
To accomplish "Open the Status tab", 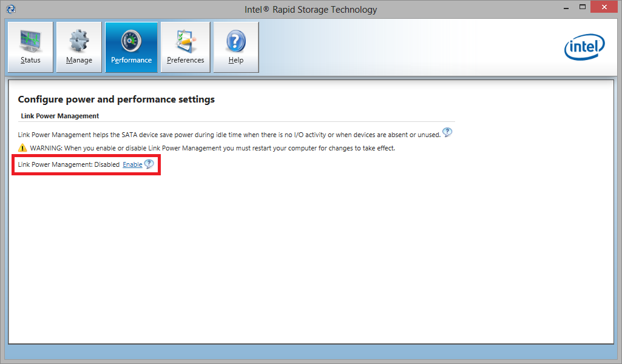I will tap(30, 47).
